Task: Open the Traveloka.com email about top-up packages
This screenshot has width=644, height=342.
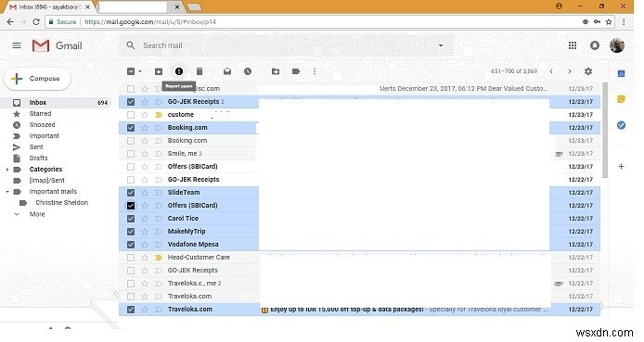Action: tap(359, 310)
